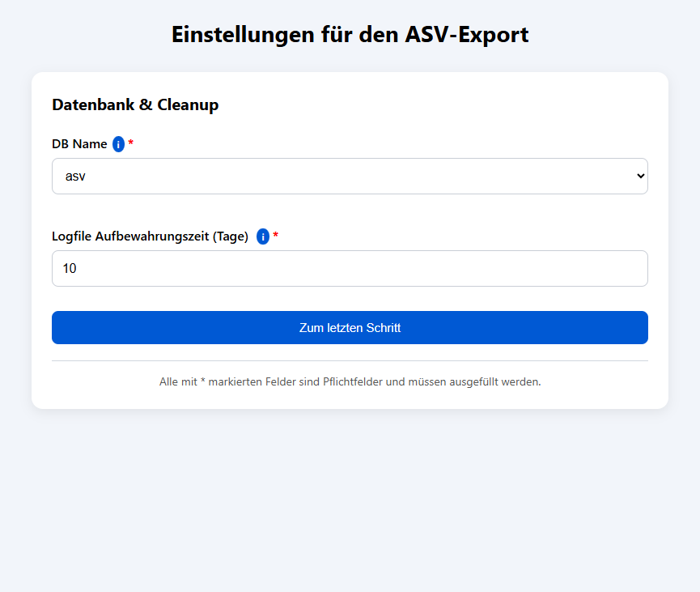700x592 pixels.
Task: Click the page title Einstellungen für den ASV-Export
Action: pyautogui.click(x=350, y=35)
